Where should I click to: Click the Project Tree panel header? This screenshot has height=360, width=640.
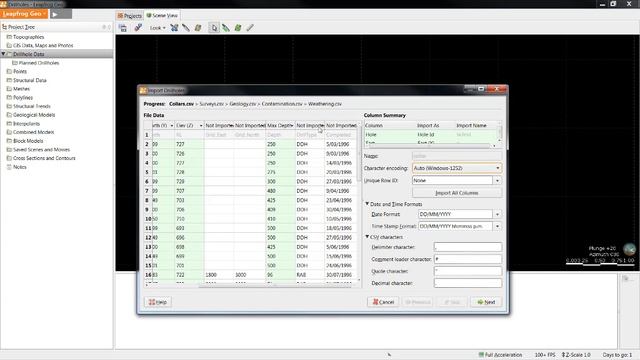tap(57, 27)
